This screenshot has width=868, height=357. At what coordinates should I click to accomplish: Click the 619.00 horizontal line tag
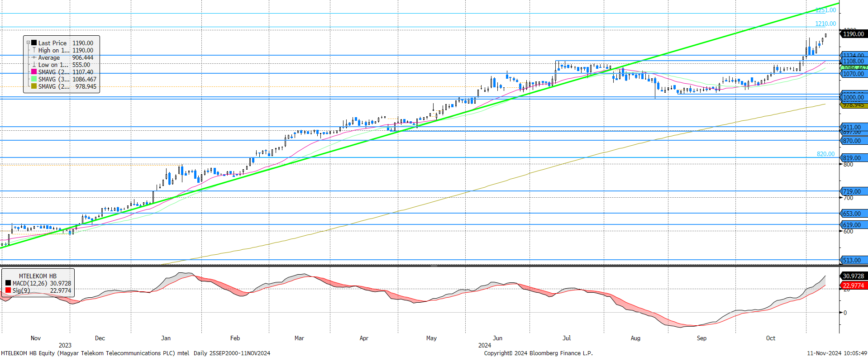coord(854,225)
